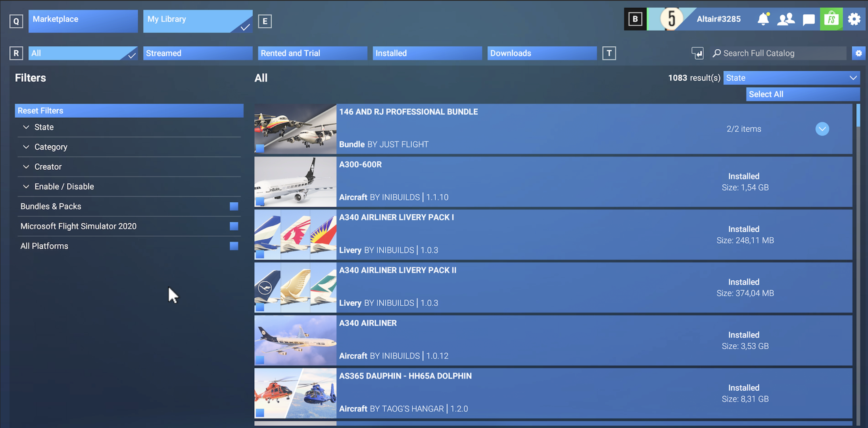This screenshot has width=868, height=428.
Task: Switch to the Marketplace tab
Action: click(x=83, y=21)
